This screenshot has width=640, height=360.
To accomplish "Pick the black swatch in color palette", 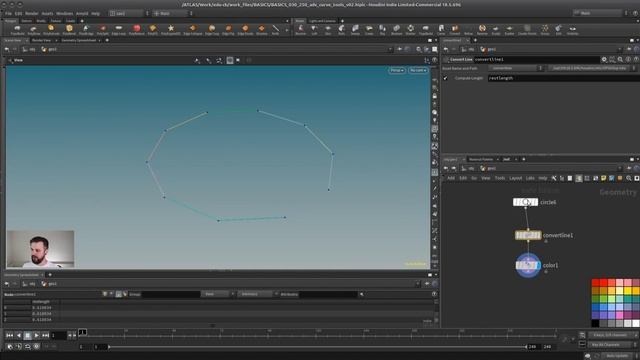I will [x=596, y=324].
